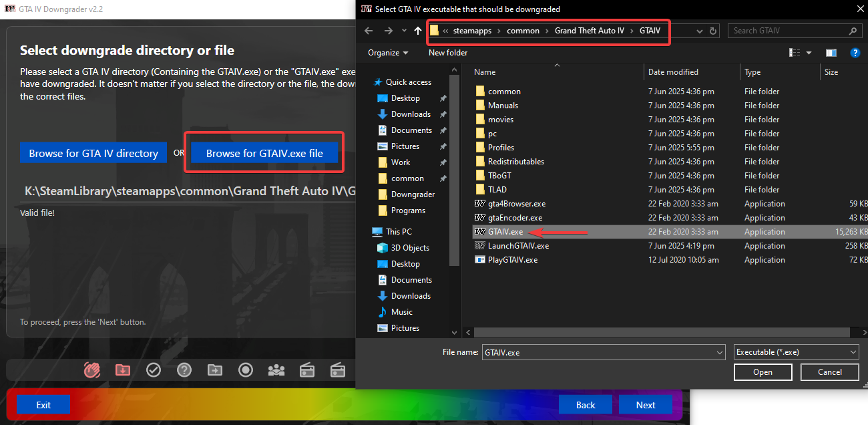Open the Executable (*.exe) file type dropdown
Screen dimensions: 868x425
(x=796, y=352)
